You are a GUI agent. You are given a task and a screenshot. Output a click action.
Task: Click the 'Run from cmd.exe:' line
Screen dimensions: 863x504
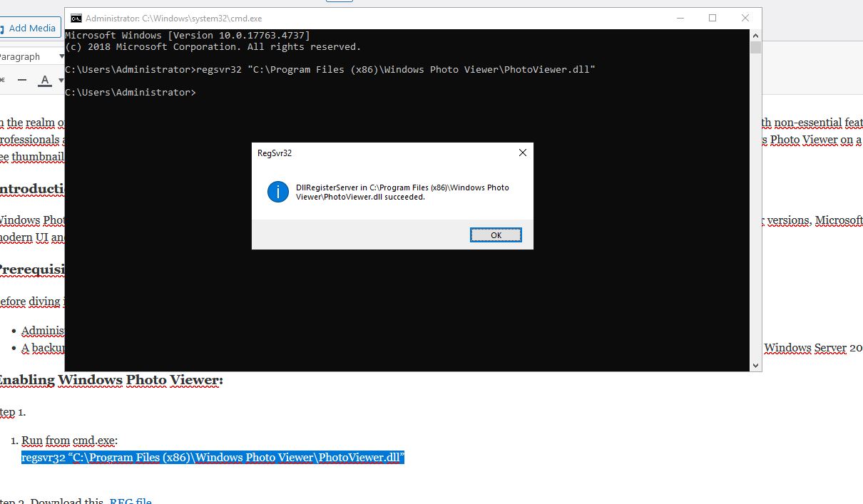69,441
